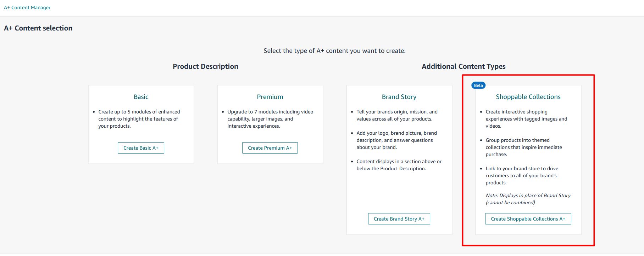Click the 'Add your logo, brand picture' bullet

396,140
